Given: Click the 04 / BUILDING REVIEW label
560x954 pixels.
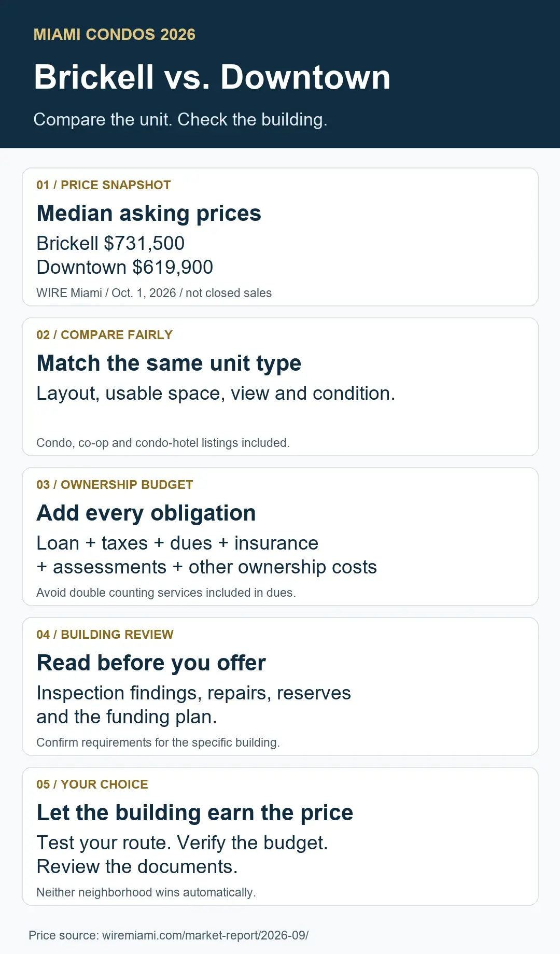Looking at the screenshot, I should pyautogui.click(x=105, y=635).
